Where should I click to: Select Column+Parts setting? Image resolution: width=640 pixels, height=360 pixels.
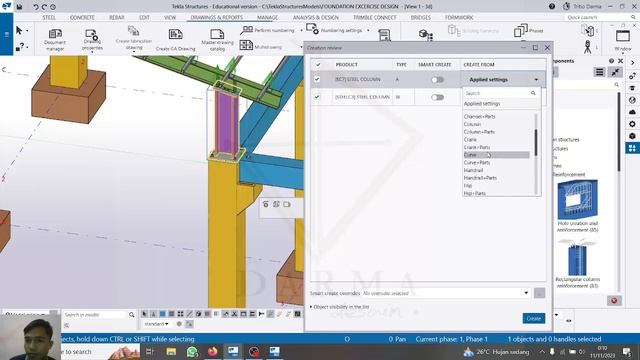pos(479,132)
